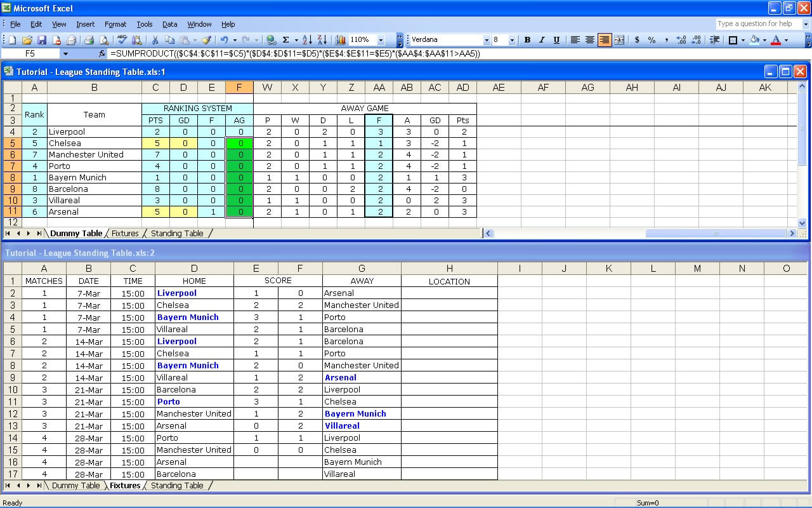Image resolution: width=812 pixels, height=508 pixels.
Task: Toggle Bold formatting
Action: click(x=527, y=40)
